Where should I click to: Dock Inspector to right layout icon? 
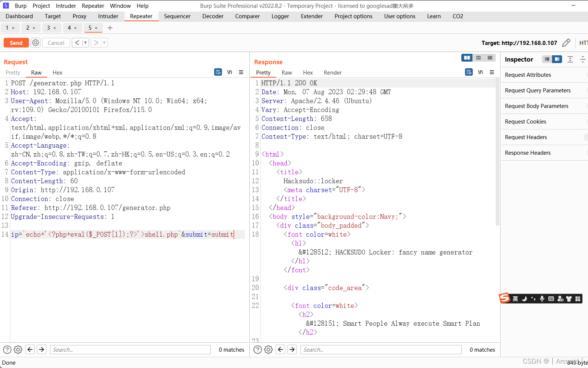click(557, 59)
